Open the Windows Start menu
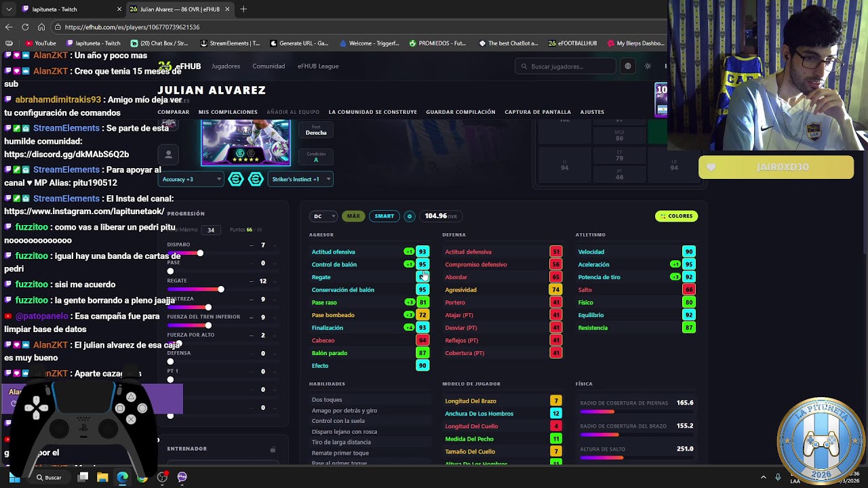 14,477
